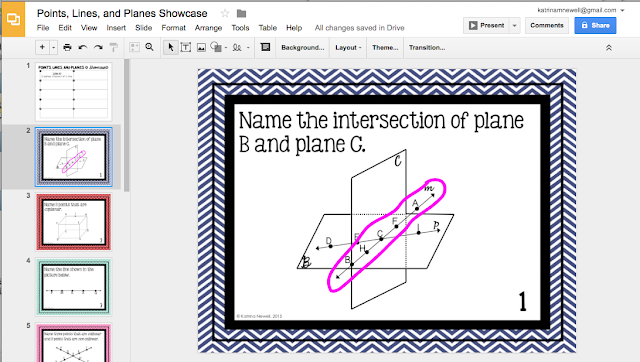Select slide 5 thumbnail with pink border

(x=73, y=342)
